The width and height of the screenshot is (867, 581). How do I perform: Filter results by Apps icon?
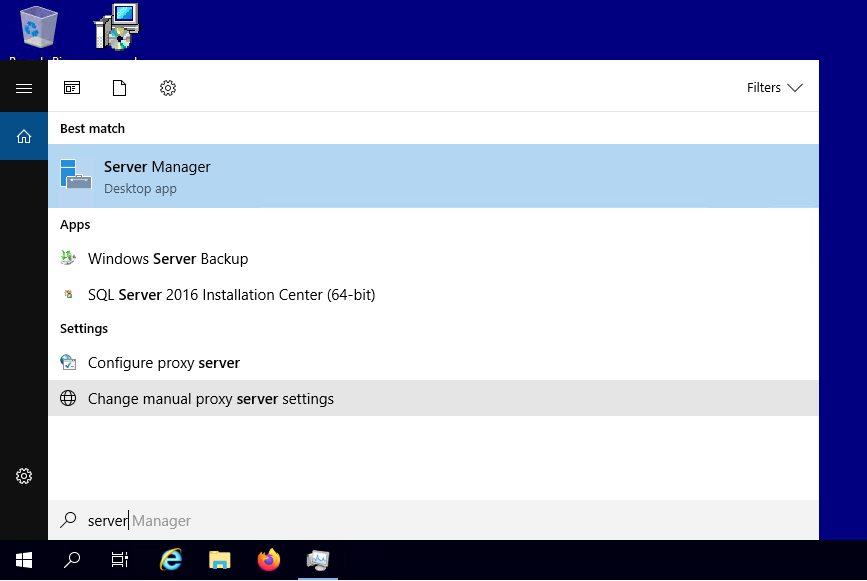click(72, 88)
